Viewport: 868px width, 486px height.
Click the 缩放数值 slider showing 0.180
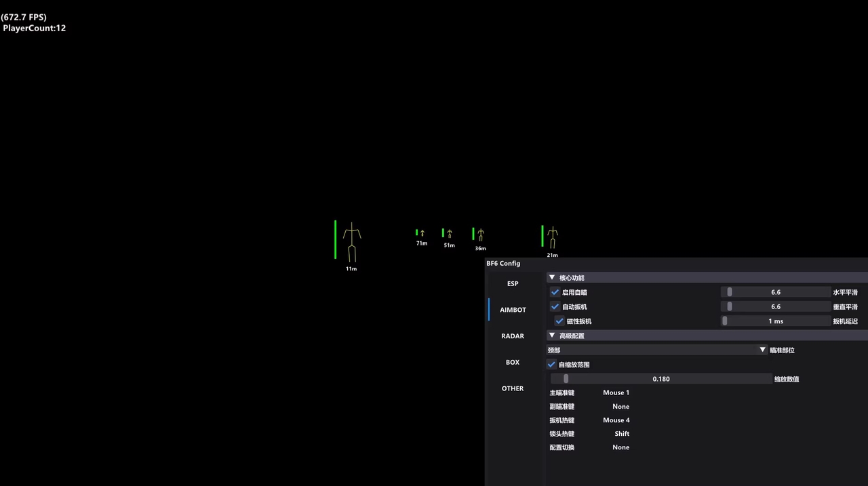[x=660, y=379]
